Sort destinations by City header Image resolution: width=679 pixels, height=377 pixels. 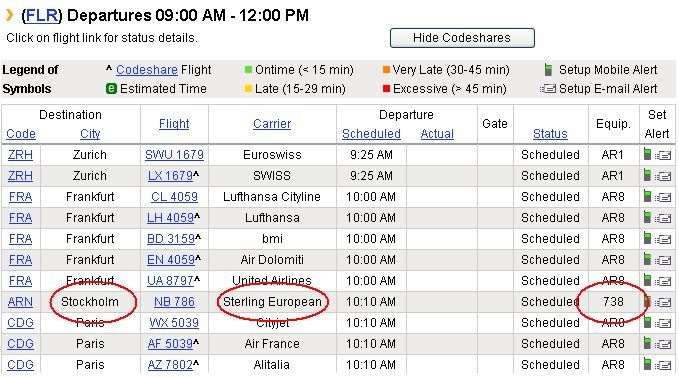tap(90, 134)
